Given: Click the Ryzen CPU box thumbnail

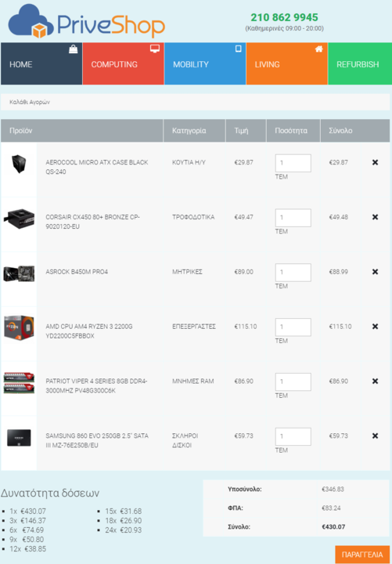Looking at the screenshot, I should [x=19, y=327].
